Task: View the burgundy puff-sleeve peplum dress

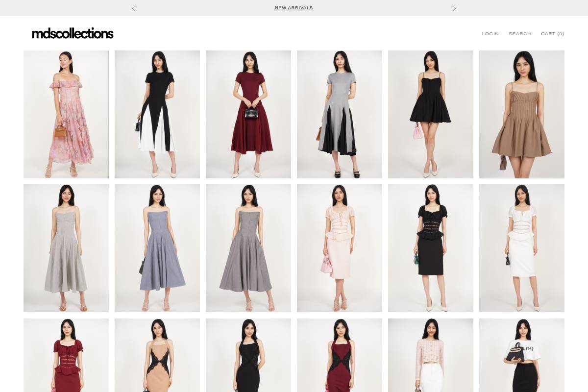Action: pyautogui.click(x=66, y=355)
